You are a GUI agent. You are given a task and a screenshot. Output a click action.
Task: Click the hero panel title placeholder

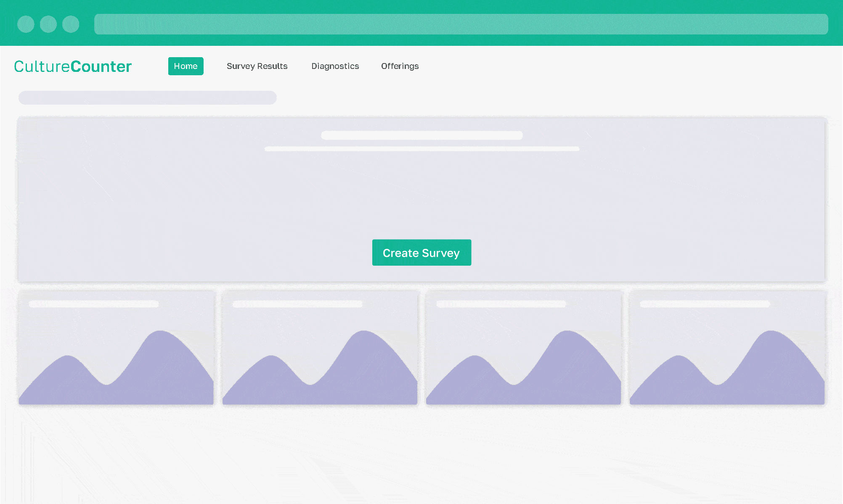pyautogui.click(x=421, y=135)
